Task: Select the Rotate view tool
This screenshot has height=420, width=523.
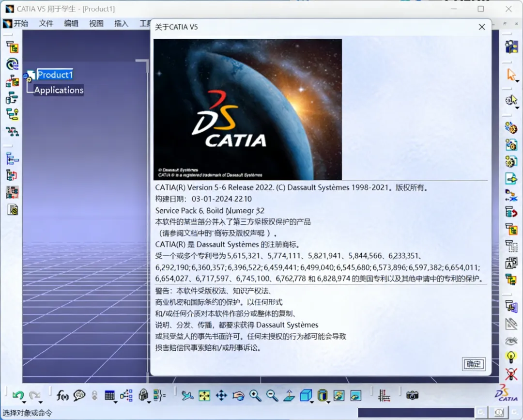Action: pos(238,396)
